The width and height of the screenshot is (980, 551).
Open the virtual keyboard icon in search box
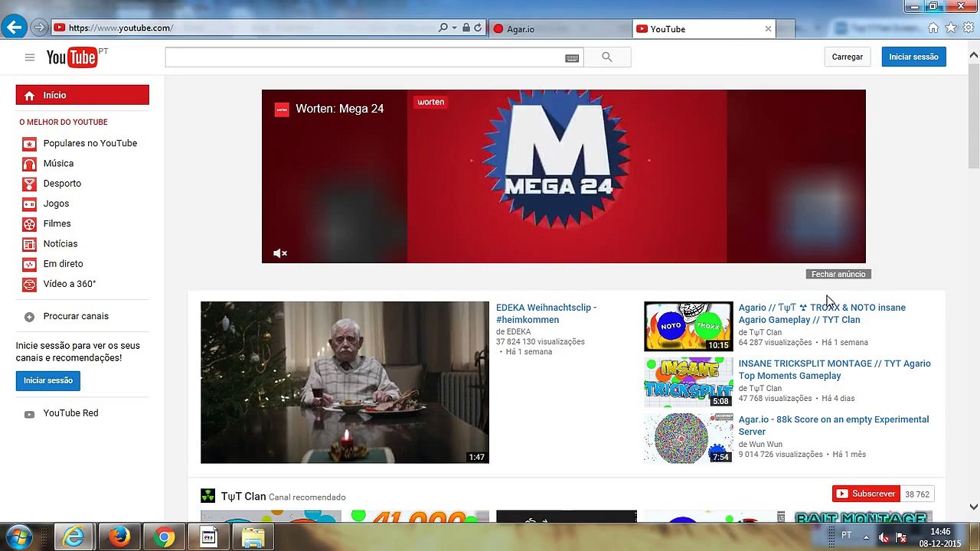(572, 58)
